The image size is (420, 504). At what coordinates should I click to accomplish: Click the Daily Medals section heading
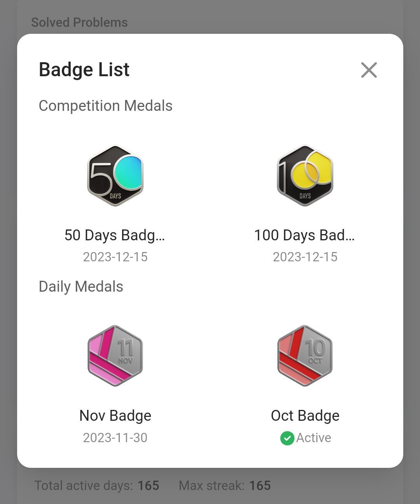pyautogui.click(x=81, y=287)
